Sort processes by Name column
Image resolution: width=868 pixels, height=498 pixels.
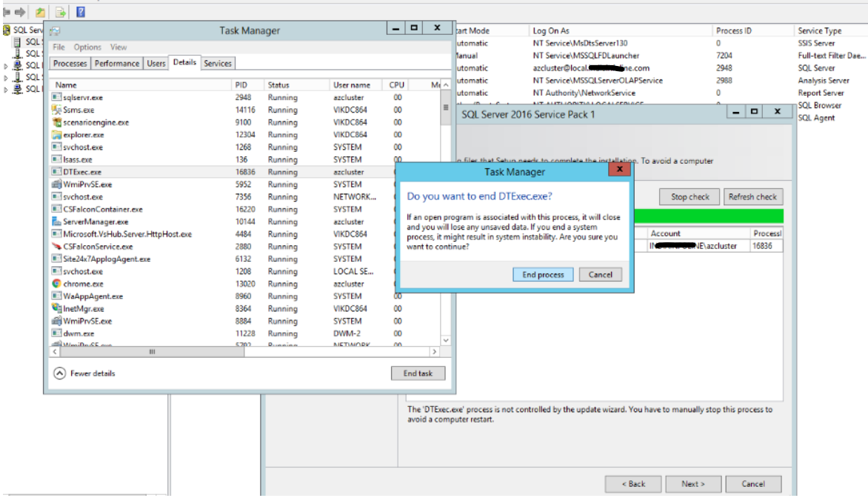(x=141, y=85)
